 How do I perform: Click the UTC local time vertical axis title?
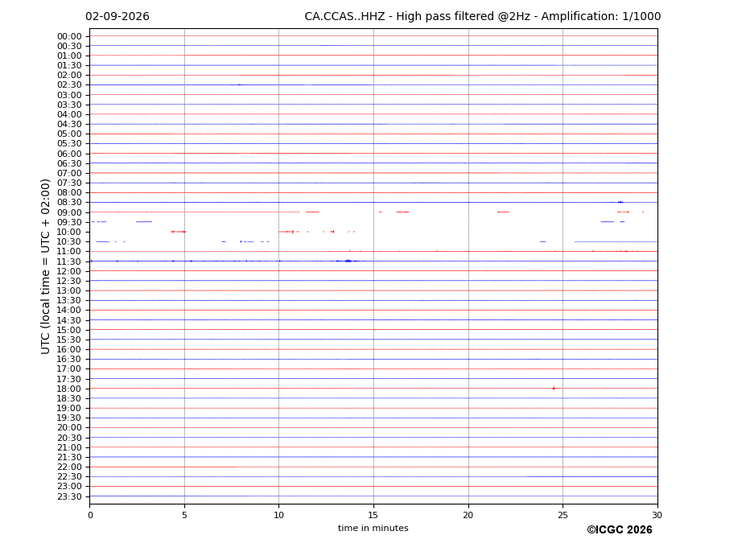coord(45,266)
